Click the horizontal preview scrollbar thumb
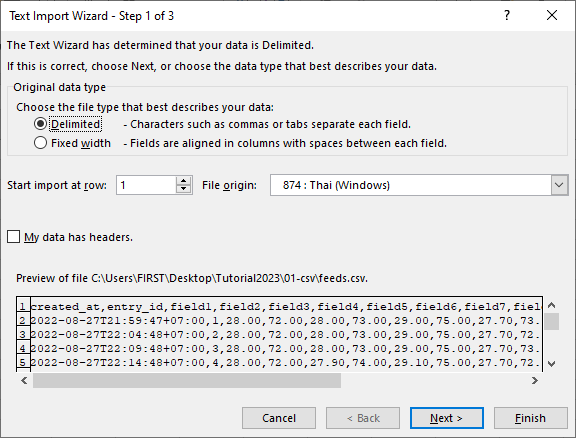 [x=187, y=380]
